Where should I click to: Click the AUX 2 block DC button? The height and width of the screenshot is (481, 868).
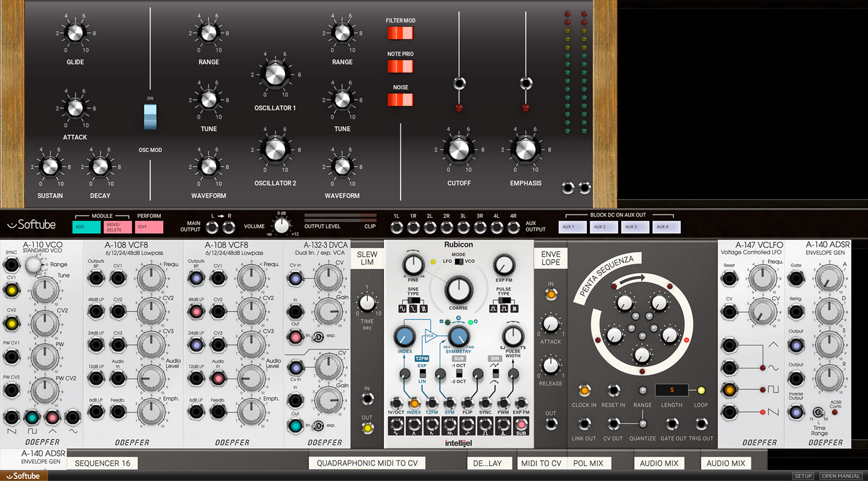[x=604, y=227]
